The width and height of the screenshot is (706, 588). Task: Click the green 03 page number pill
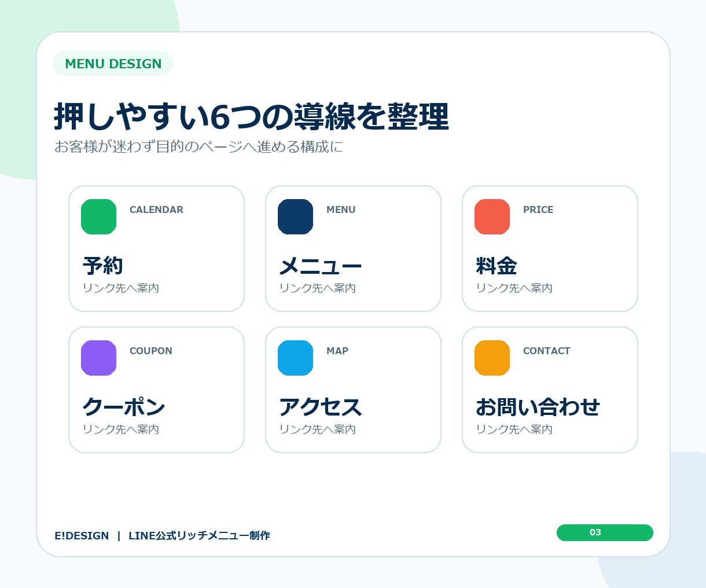pos(605,532)
